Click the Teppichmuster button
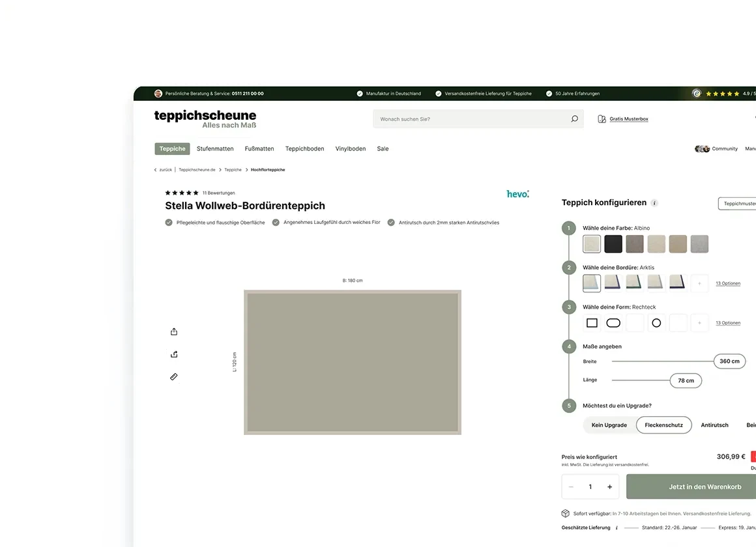 pyautogui.click(x=737, y=203)
